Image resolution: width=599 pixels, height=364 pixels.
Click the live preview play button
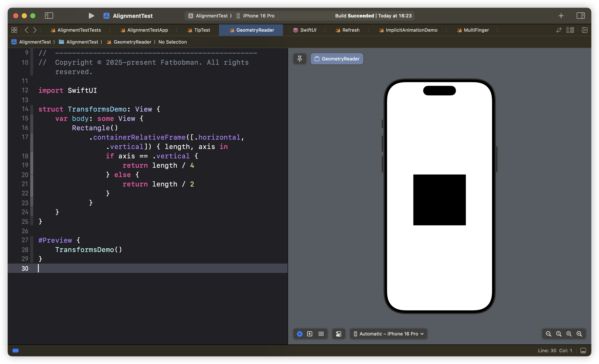point(299,334)
